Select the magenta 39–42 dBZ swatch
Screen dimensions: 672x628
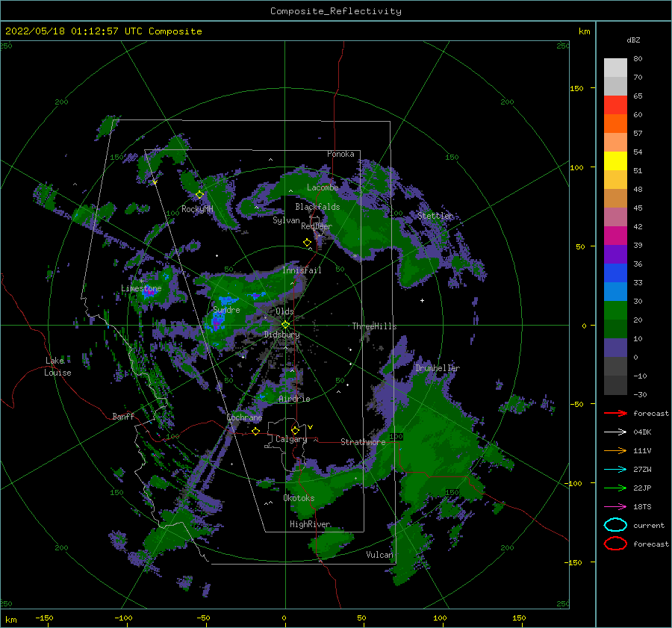(x=615, y=236)
